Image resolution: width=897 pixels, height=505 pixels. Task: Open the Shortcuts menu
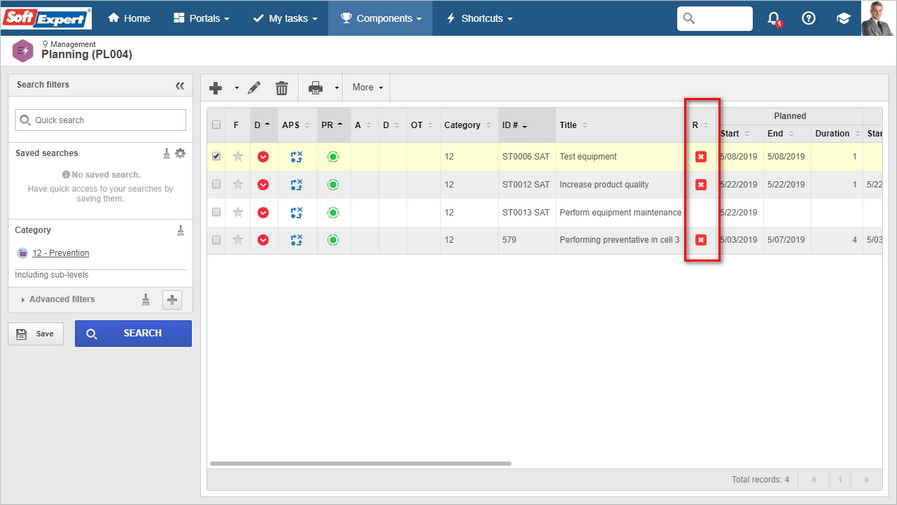point(479,18)
